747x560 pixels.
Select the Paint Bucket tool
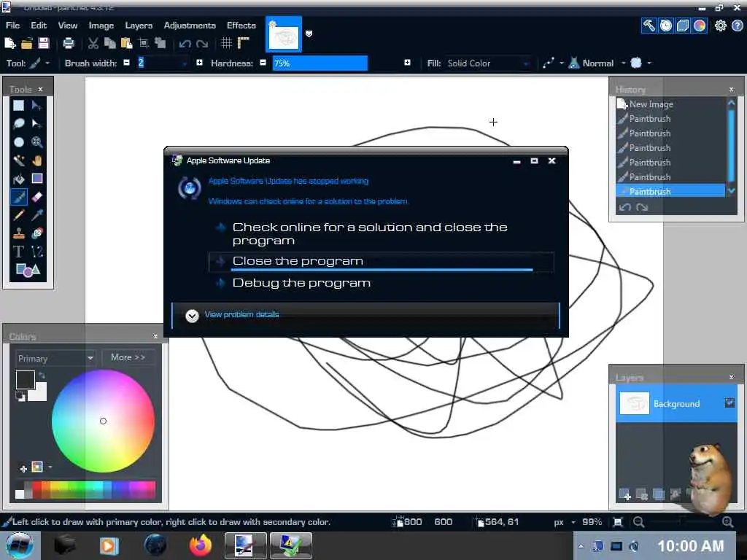[18, 179]
